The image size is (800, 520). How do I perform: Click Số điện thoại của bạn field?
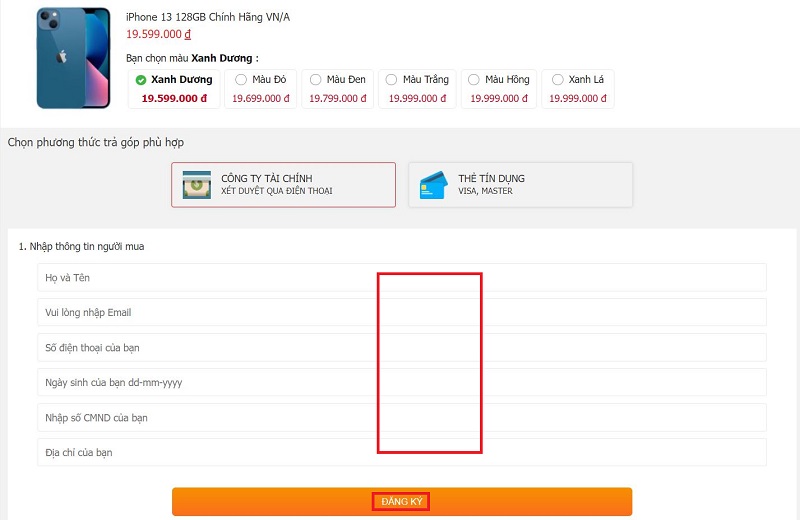point(402,348)
